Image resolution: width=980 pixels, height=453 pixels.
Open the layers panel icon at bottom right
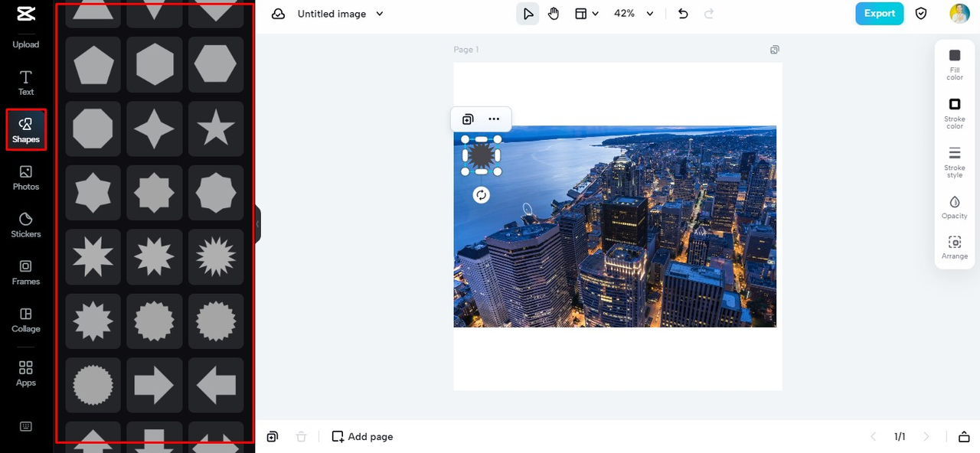tap(964, 437)
